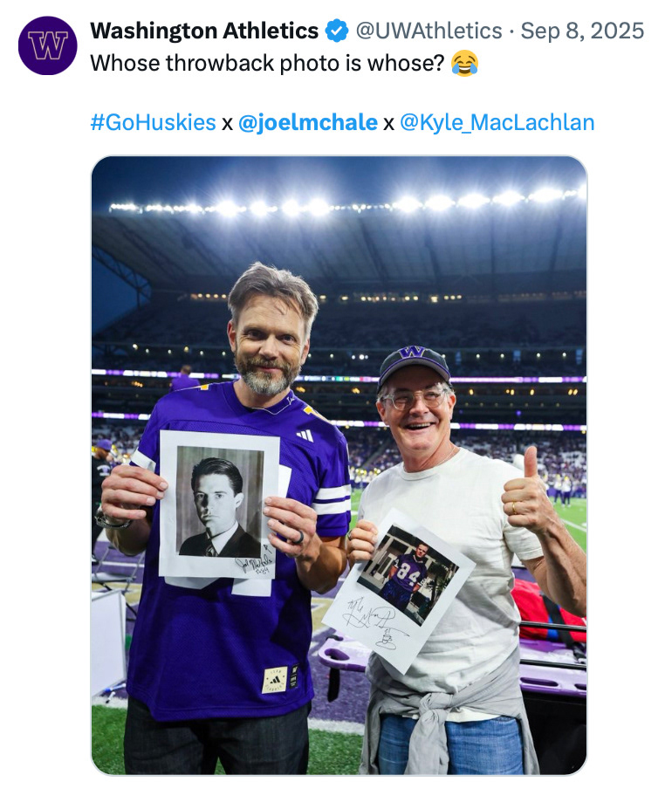This screenshot has width=672, height=789.
Task: Click the blue verified badge
Action: [336, 31]
